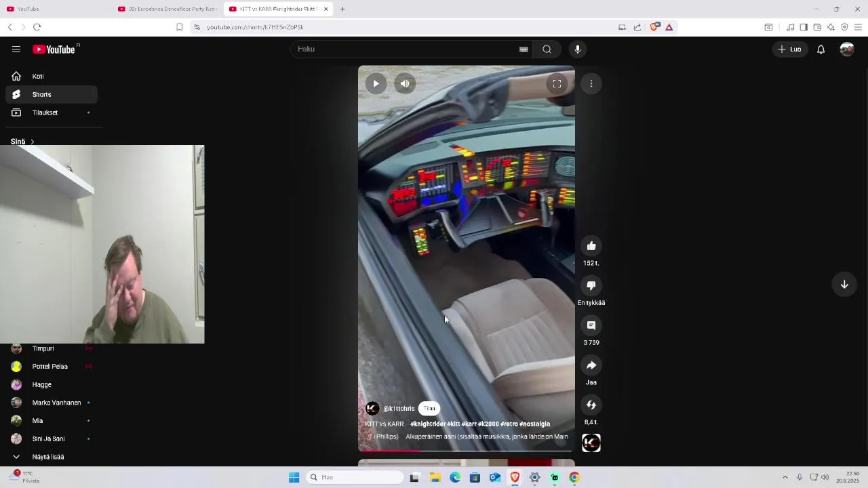Dislike the Short with thumbs down
Screen dimensions: 868x488
point(591,286)
